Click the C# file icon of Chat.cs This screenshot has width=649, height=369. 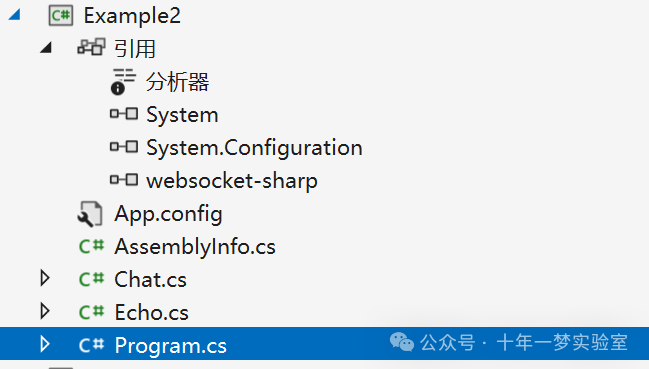(91, 279)
